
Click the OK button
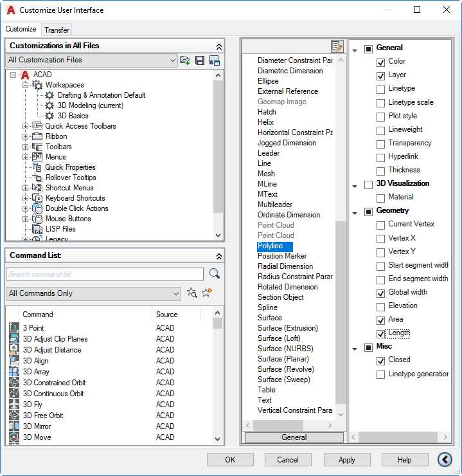230,460
